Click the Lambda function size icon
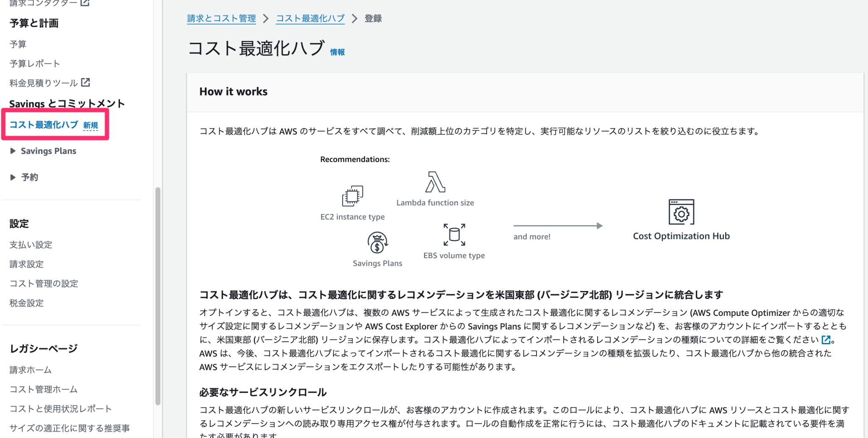The image size is (868, 438). coord(435,181)
